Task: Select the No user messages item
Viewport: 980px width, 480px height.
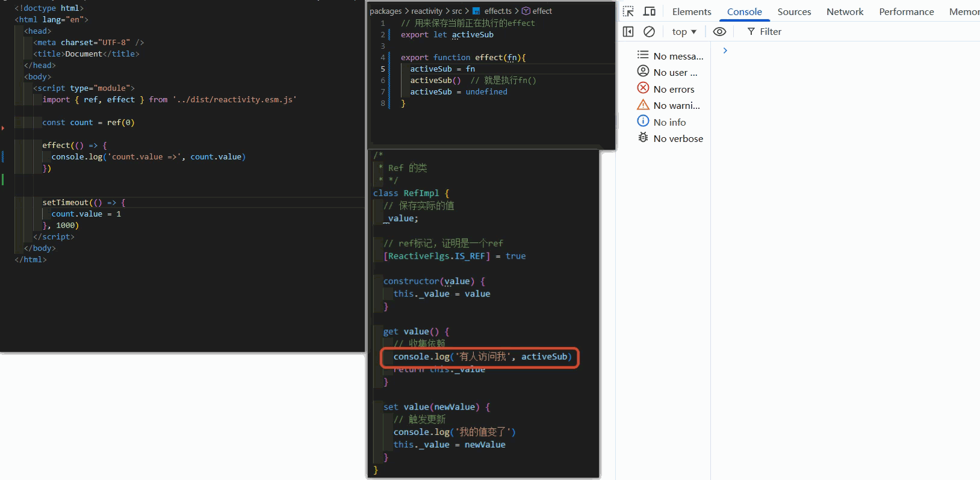Action: pyautogui.click(x=668, y=72)
